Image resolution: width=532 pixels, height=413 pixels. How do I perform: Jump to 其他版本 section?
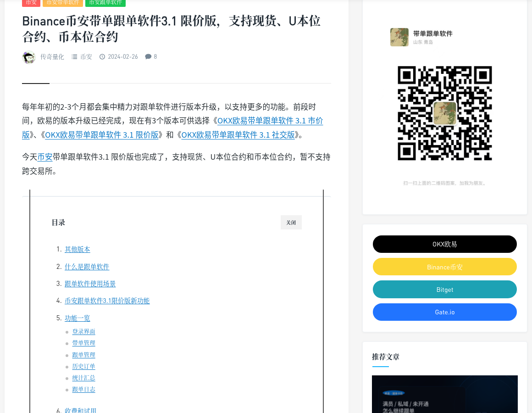click(78, 249)
